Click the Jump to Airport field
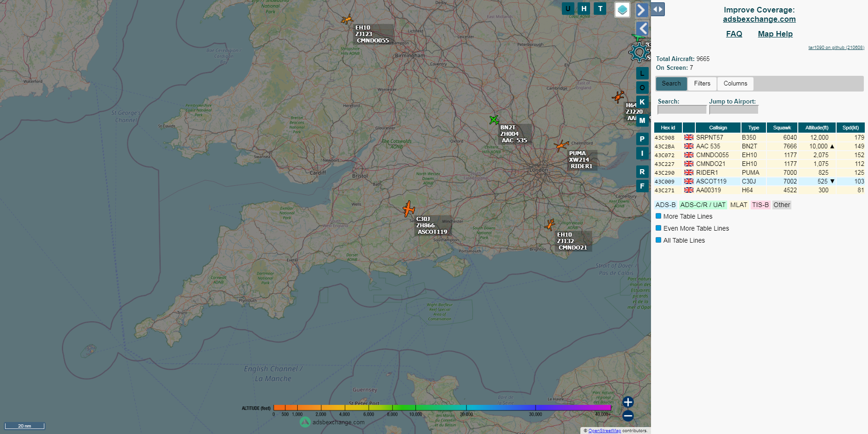868x434 pixels. click(x=734, y=110)
